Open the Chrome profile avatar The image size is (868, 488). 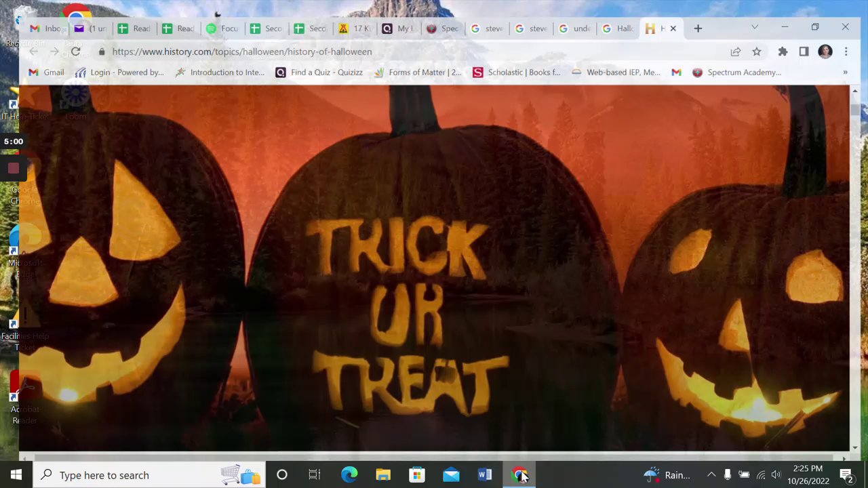[x=825, y=52]
